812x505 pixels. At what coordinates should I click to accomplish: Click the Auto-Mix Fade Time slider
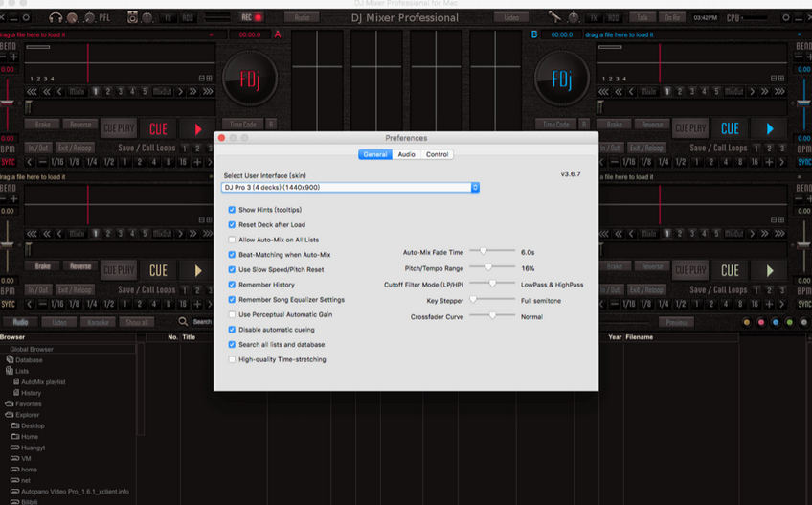(492, 251)
